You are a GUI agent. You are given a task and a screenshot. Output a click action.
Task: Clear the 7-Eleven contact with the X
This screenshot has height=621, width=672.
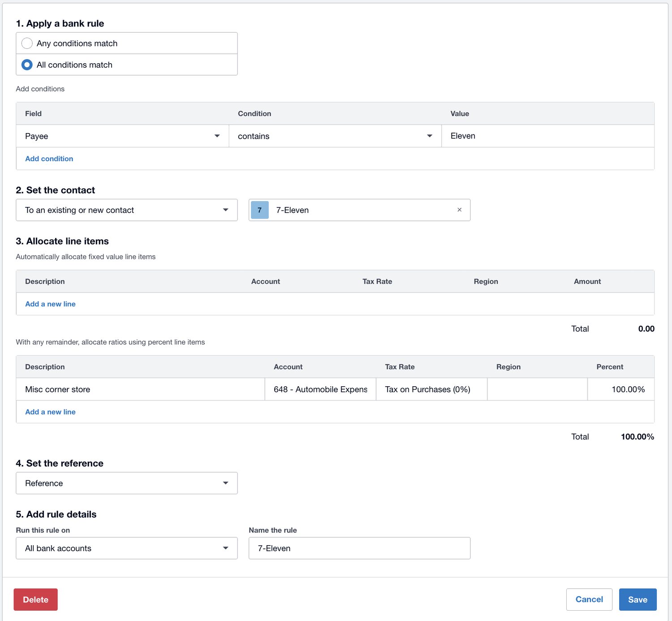459,210
